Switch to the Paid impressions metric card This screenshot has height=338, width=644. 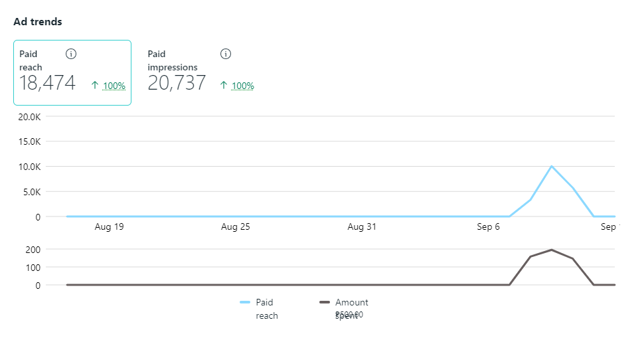click(x=201, y=72)
